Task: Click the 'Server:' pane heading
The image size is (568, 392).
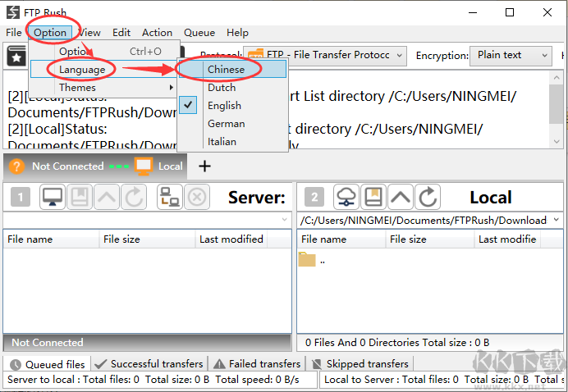Action: [256, 198]
